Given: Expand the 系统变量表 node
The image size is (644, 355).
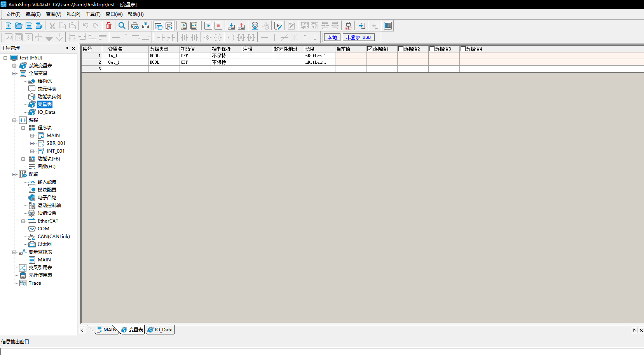Looking at the screenshot, I should click(x=14, y=66).
